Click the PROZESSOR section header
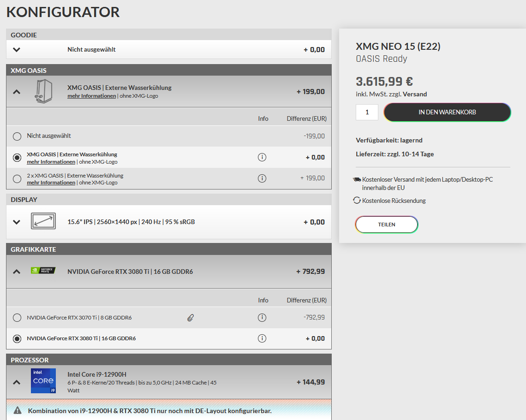The width and height of the screenshot is (526, 420). pos(169,360)
